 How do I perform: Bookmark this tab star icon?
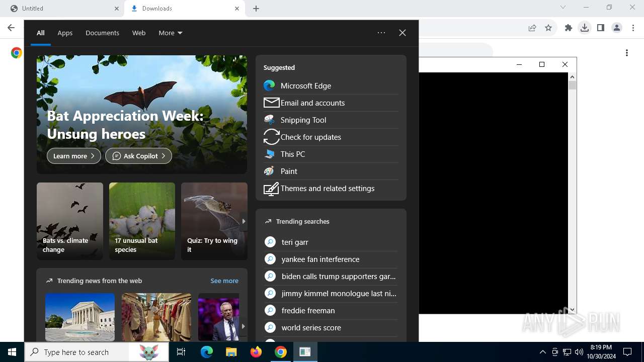pos(548,28)
